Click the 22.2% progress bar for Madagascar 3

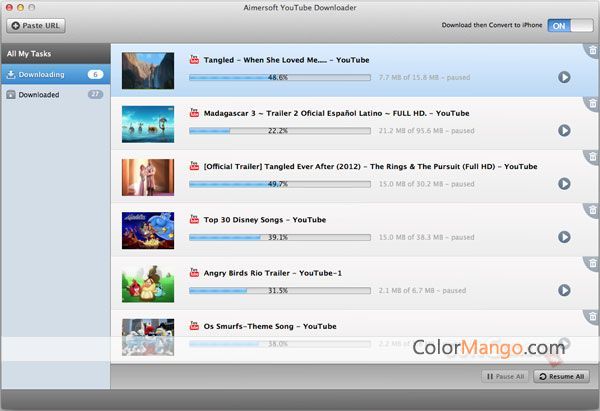(280, 131)
